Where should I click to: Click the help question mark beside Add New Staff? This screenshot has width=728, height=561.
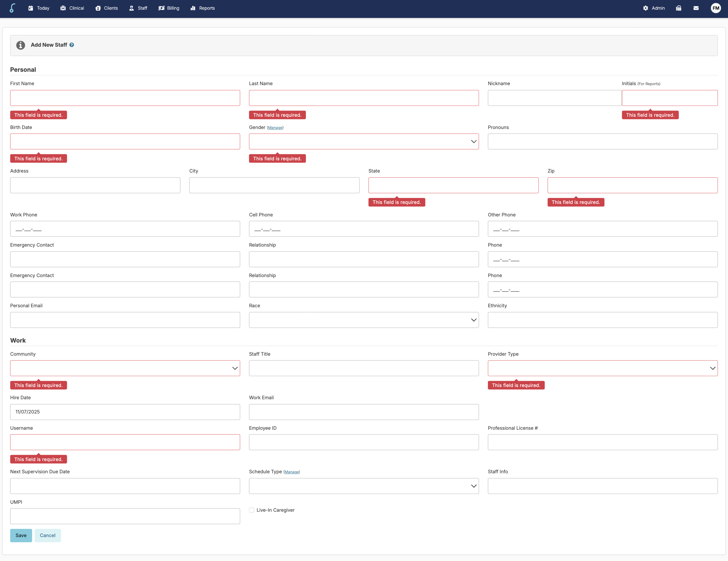(x=72, y=45)
